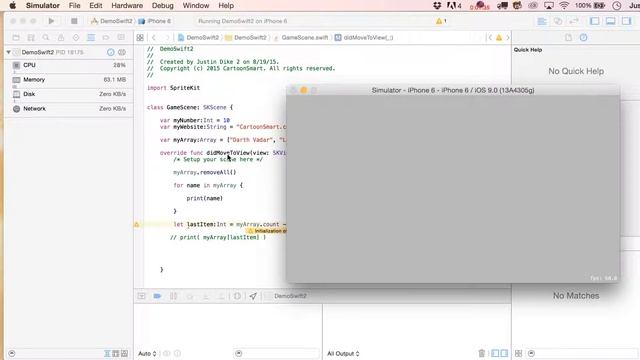The width and height of the screenshot is (640, 360).
Task: Open the Network gauge report
Action: click(x=69, y=109)
